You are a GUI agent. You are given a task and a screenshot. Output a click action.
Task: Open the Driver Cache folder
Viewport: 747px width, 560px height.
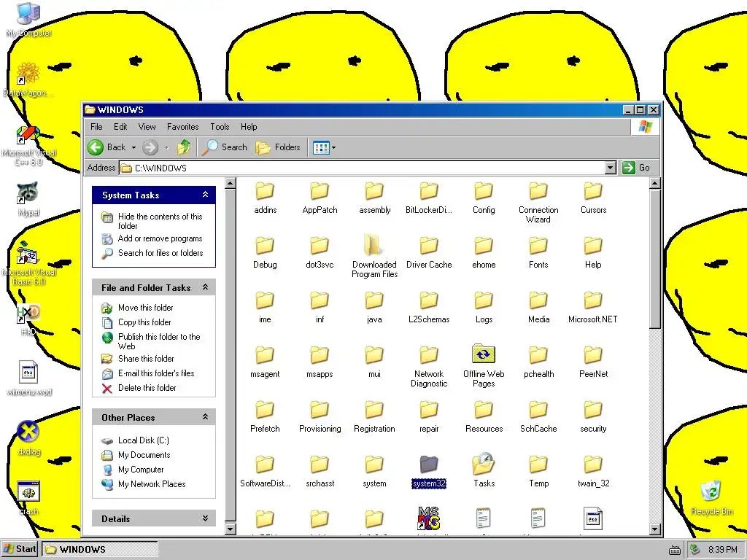point(429,246)
